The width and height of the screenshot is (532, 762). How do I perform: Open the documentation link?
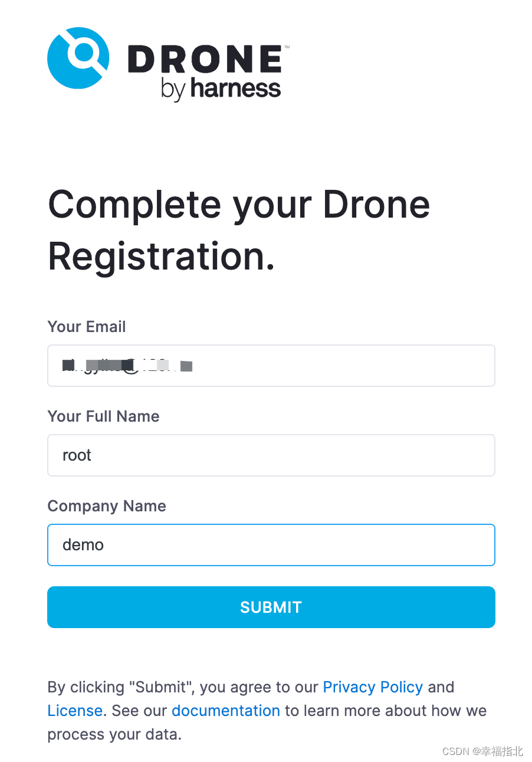pos(226,711)
